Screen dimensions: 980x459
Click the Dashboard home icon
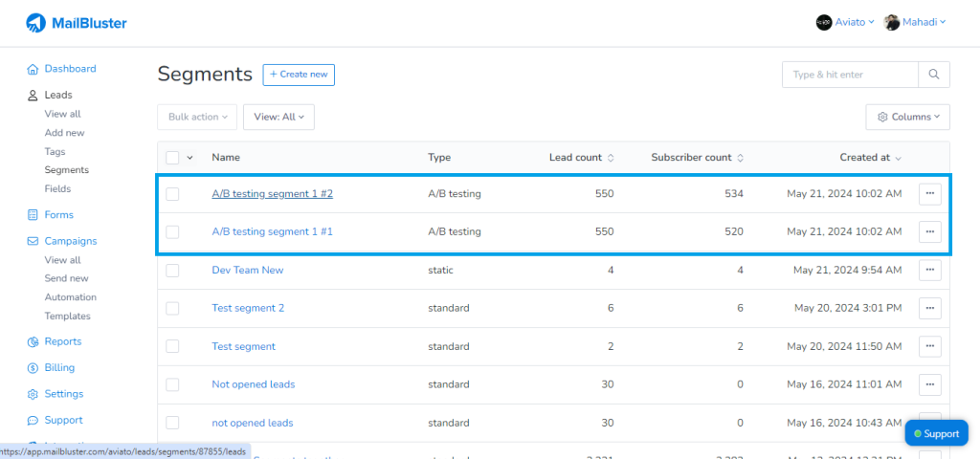point(33,69)
